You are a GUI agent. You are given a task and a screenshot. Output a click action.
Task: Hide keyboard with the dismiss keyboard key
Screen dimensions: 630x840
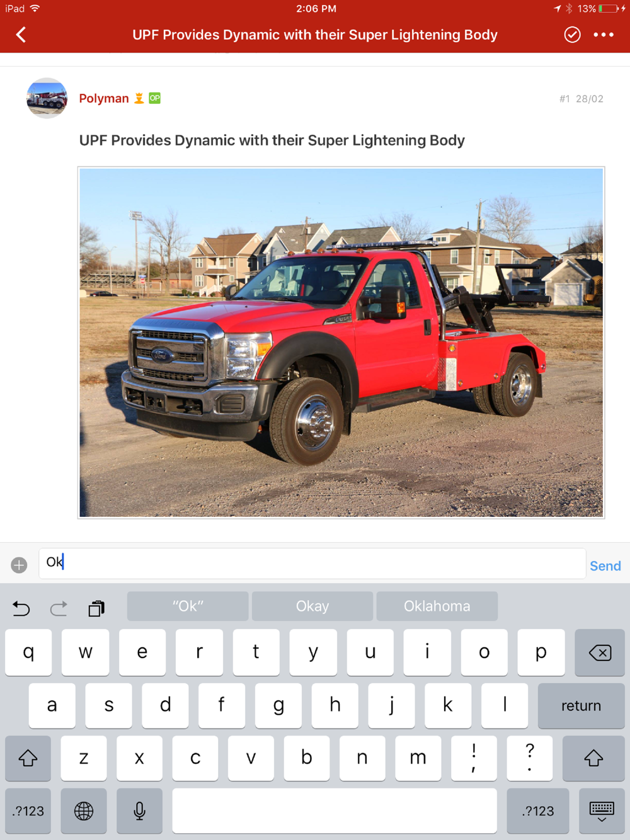click(602, 811)
